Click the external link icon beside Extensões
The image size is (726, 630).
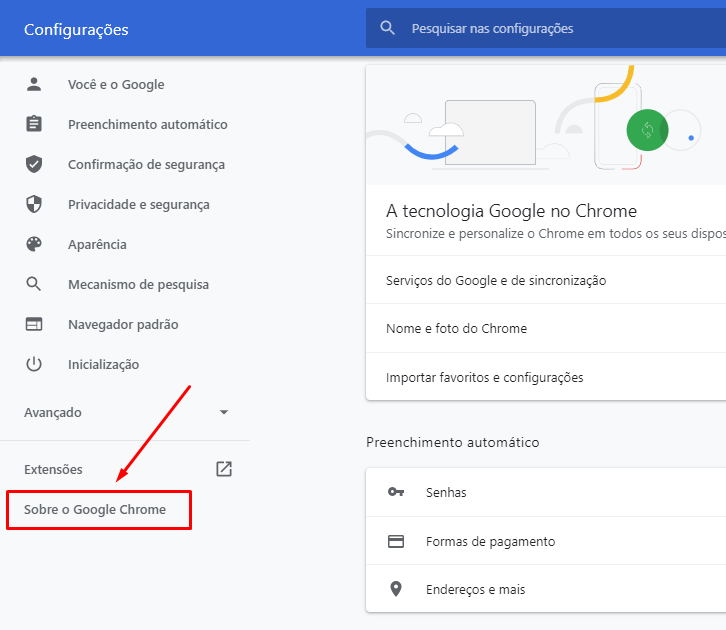pyautogui.click(x=224, y=469)
